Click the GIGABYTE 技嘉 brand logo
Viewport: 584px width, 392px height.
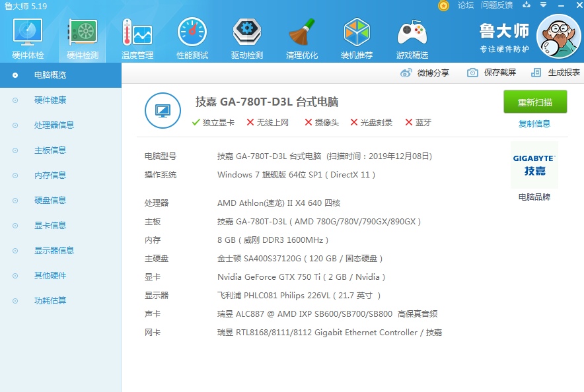coord(534,165)
